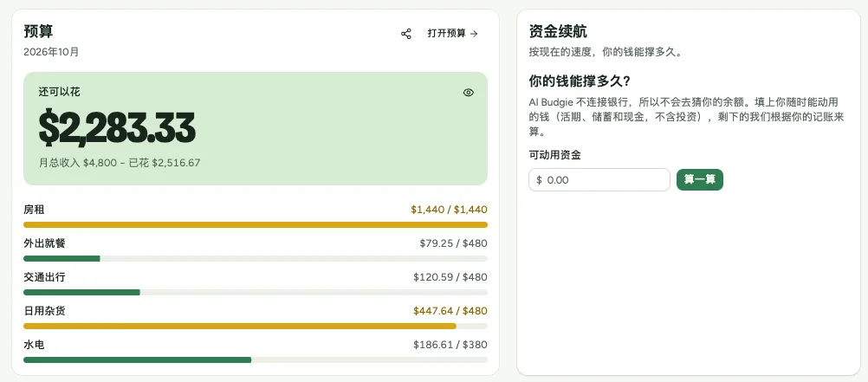This screenshot has width=868, height=382.
Task: Click the $79.25 / $480 amount
Action: click(x=453, y=243)
